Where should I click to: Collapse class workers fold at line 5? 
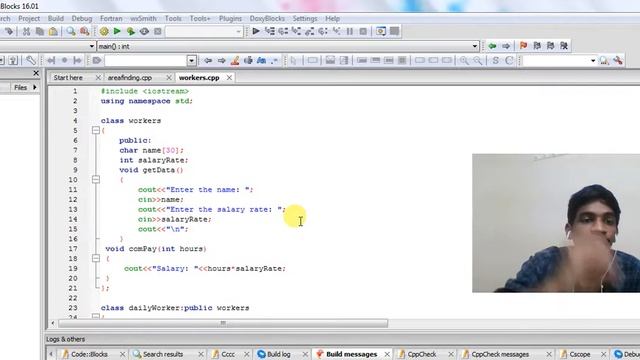[x=96, y=130]
